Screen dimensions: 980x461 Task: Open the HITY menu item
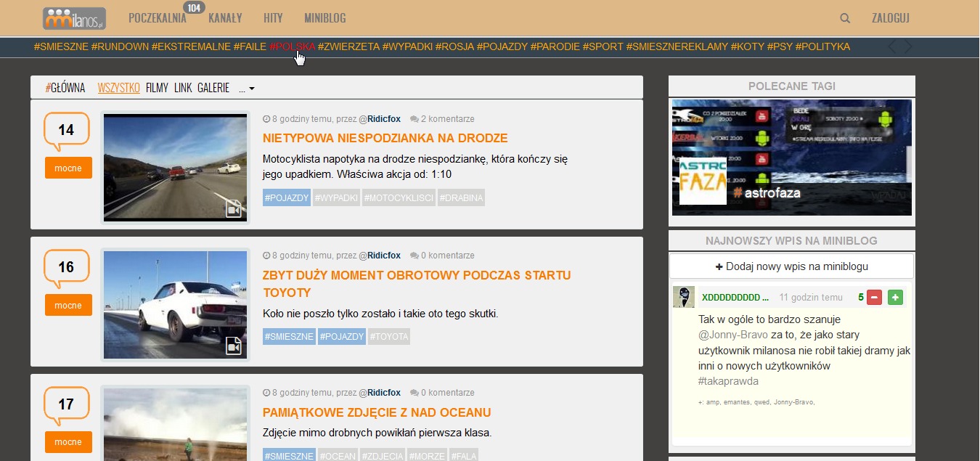[273, 18]
